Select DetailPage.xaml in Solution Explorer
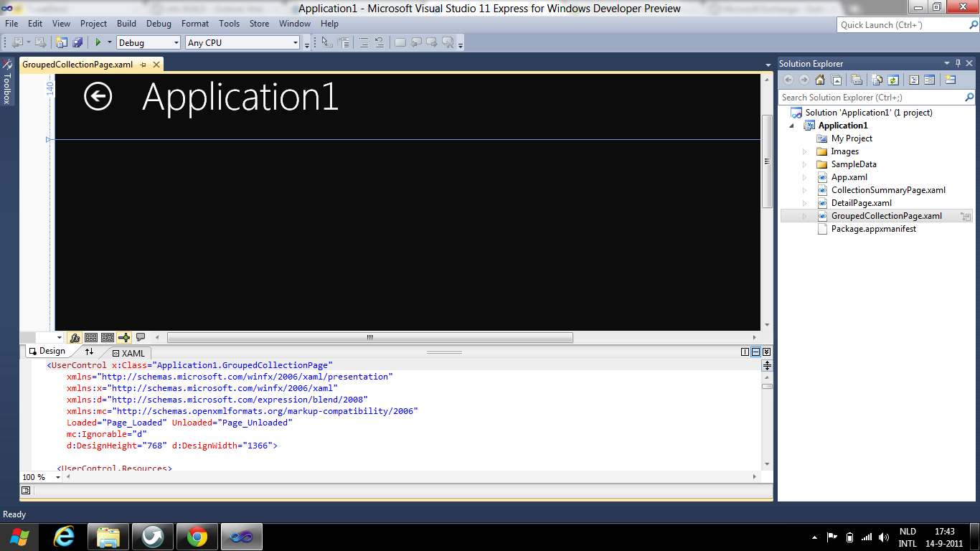This screenshot has width=980, height=551. click(862, 203)
